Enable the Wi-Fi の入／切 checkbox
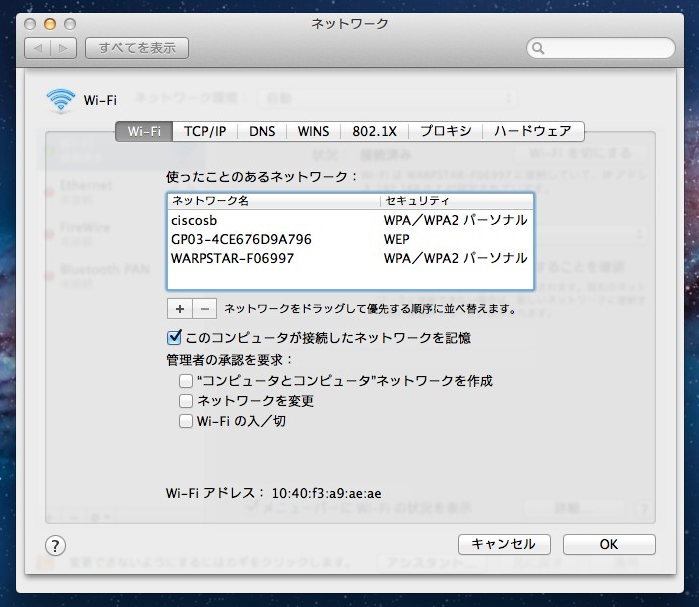The width and height of the screenshot is (699, 607). pos(186,421)
